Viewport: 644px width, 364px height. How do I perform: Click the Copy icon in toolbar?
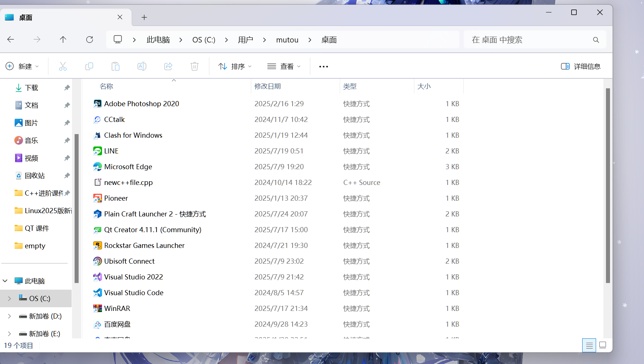(x=89, y=66)
